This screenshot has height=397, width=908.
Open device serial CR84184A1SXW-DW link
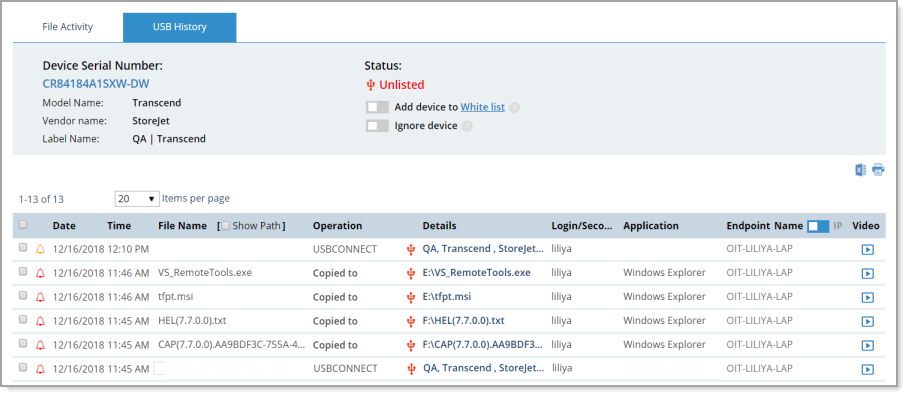(96, 84)
